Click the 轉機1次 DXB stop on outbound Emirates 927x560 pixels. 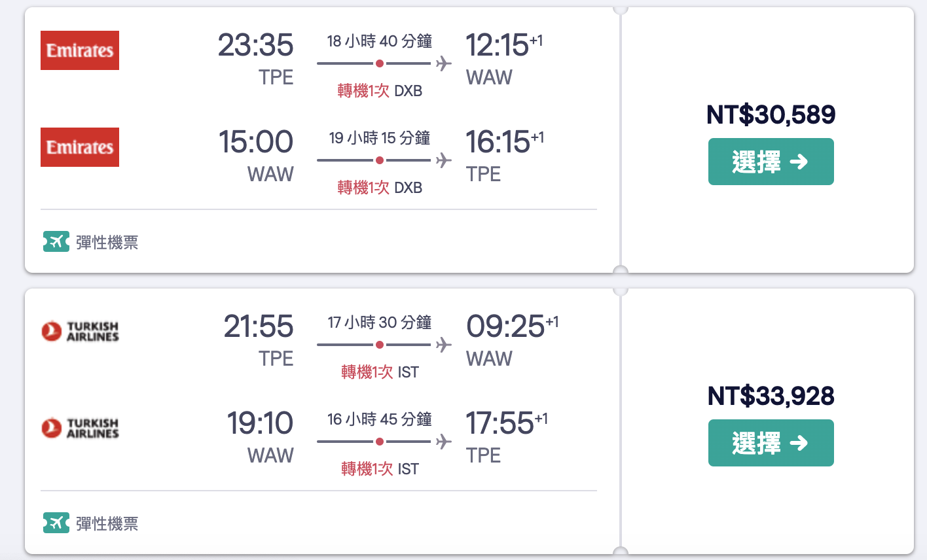click(x=380, y=91)
